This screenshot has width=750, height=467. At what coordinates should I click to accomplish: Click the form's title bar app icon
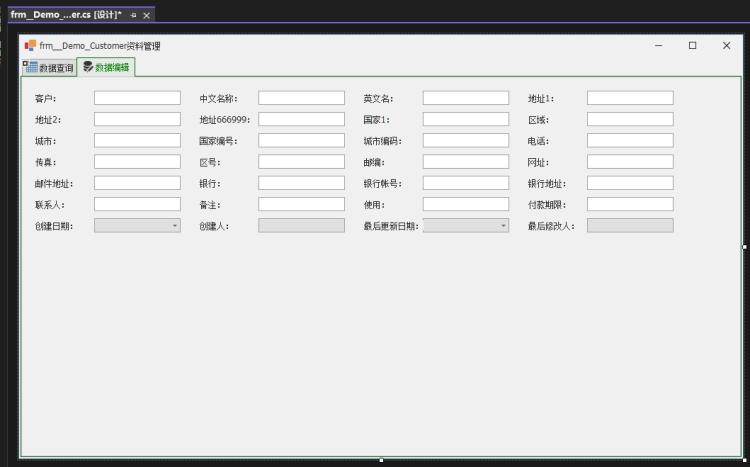pyautogui.click(x=30, y=45)
